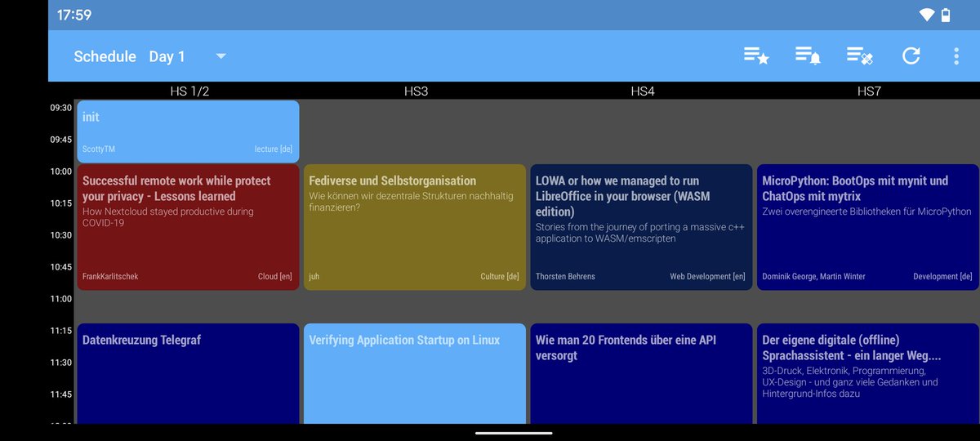980x441 pixels.
Task: Tap the Schedule title
Action: [105, 56]
